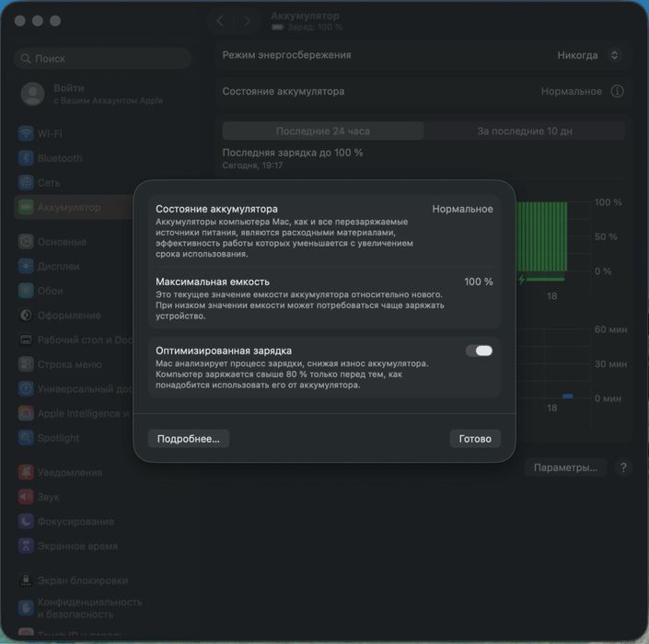Open the Основные gear icon
The width and height of the screenshot is (649, 644).
pos(26,242)
